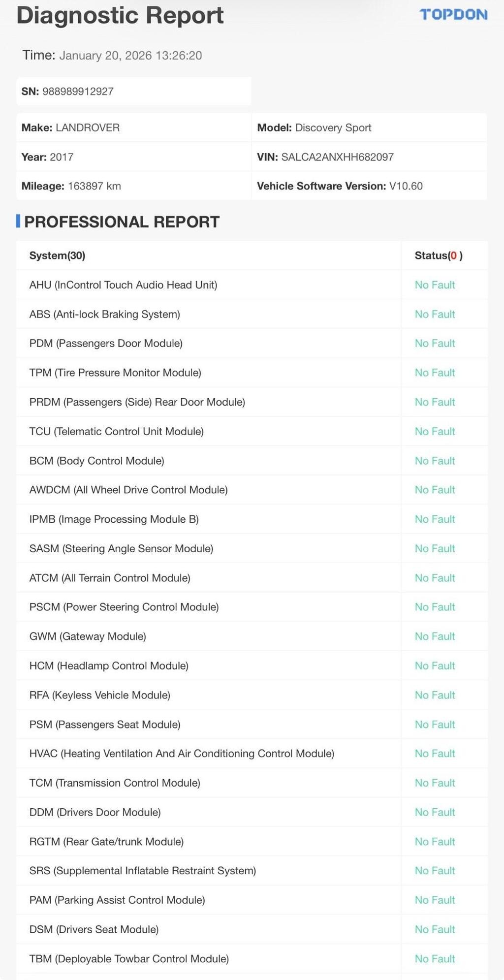Select the serial number field 988989912927
This screenshot has height=980, width=504.
coord(133,92)
